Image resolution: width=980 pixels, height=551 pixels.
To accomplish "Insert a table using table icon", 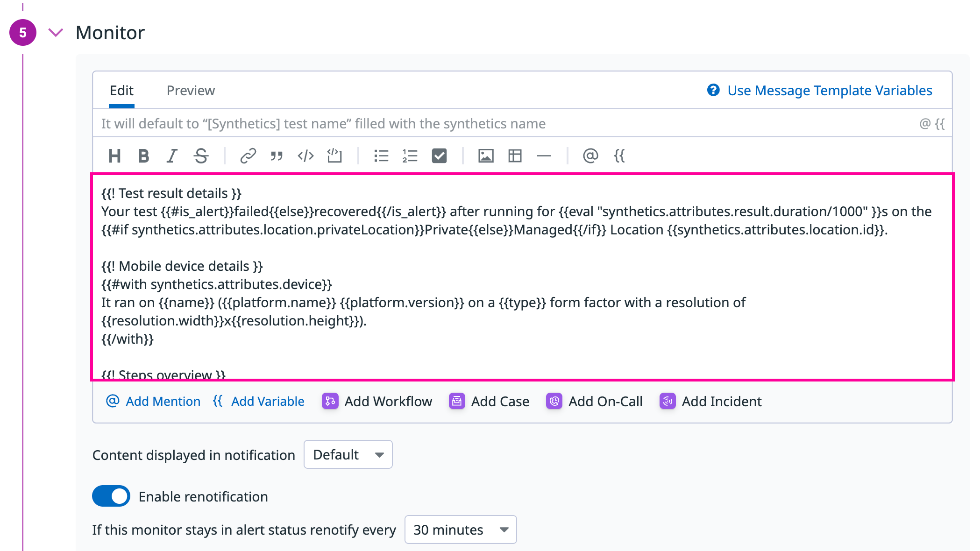I will 515,156.
